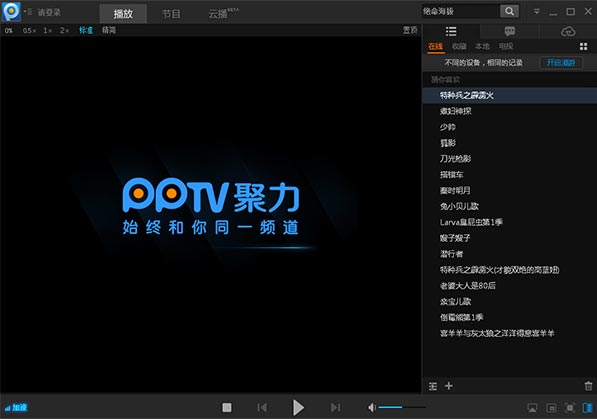Image resolution: width=597 pixels, height=419 pixels.
Task: Mute audio with the speaker icon
Action: [372, 408]
